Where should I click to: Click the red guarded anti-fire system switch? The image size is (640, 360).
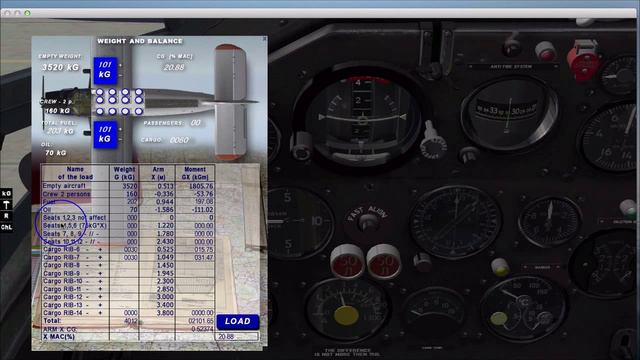(x=584, y=60)
